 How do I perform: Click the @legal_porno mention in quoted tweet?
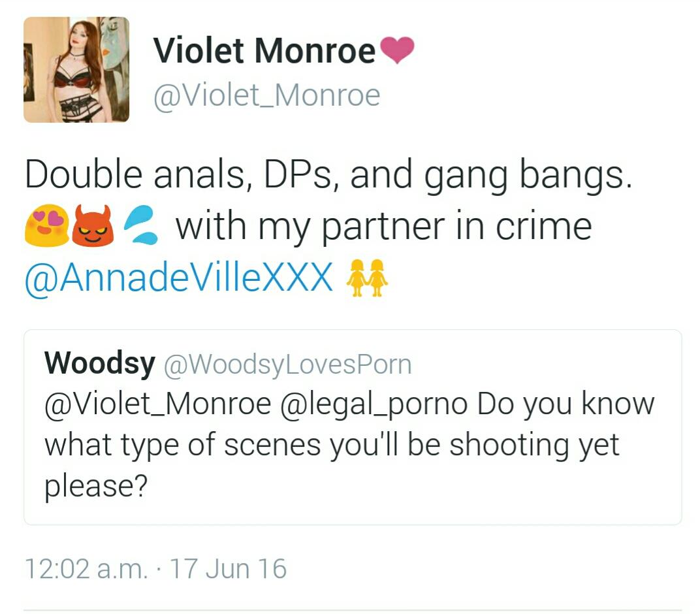tap(374, 404)
